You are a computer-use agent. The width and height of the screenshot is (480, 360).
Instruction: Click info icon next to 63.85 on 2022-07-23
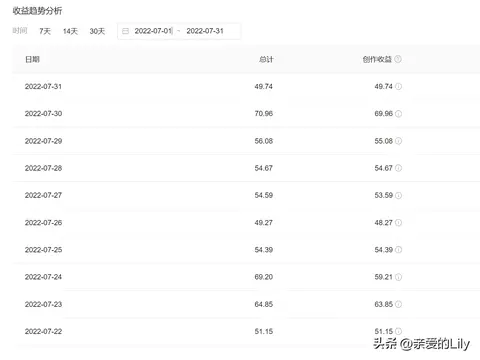(x=398, y=304)
